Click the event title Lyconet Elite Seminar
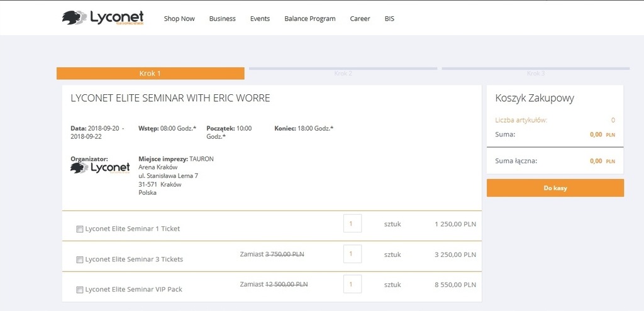This screenshot has height=311, width=644. tap(170, 98)
